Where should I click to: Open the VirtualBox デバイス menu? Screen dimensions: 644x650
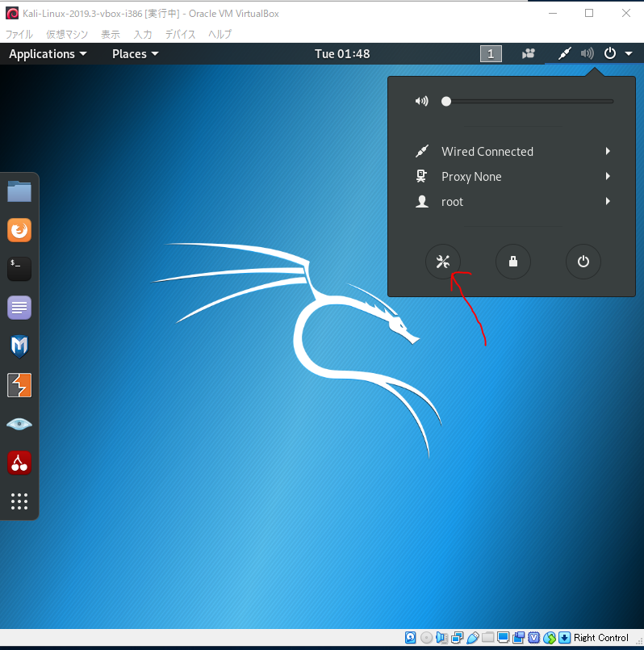[x=179, y=34]
